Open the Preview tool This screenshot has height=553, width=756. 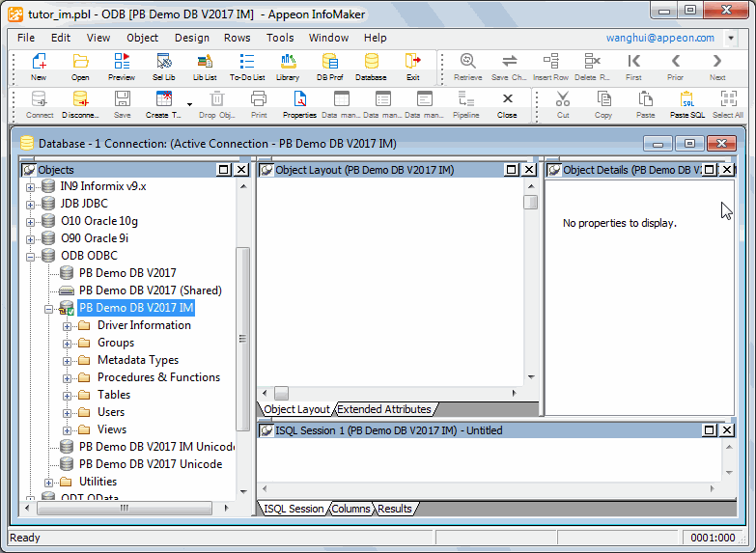click(122, 67)
